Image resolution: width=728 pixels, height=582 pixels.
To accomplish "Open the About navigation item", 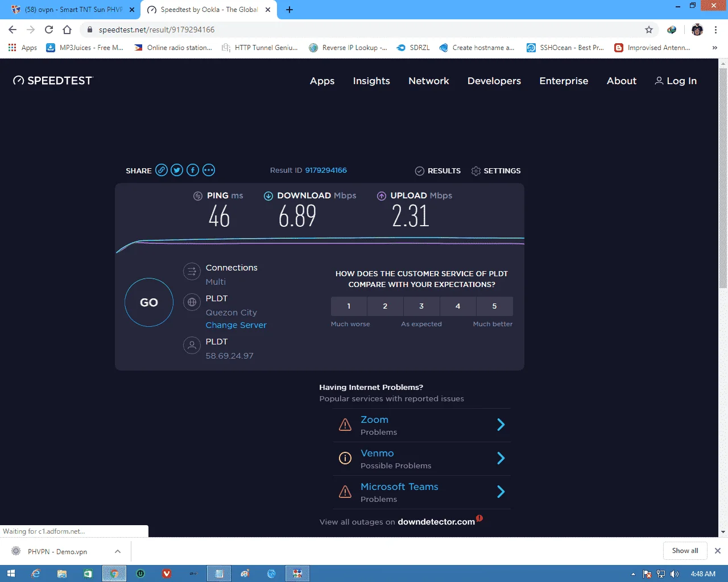I will pyautogui.click(x=622, y=81).
